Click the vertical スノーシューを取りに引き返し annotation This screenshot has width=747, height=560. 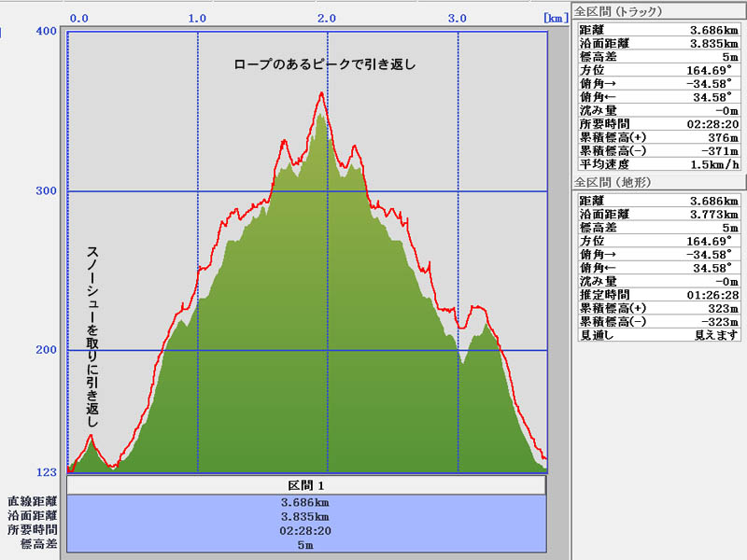92,337
